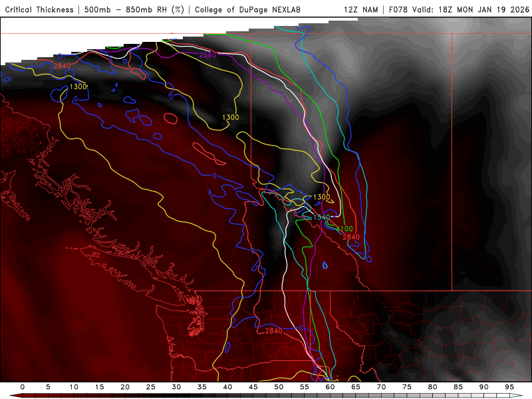Click the red '2840' label beside '4100'
This screenshot has height=399, width=532.
coord(351,237)
